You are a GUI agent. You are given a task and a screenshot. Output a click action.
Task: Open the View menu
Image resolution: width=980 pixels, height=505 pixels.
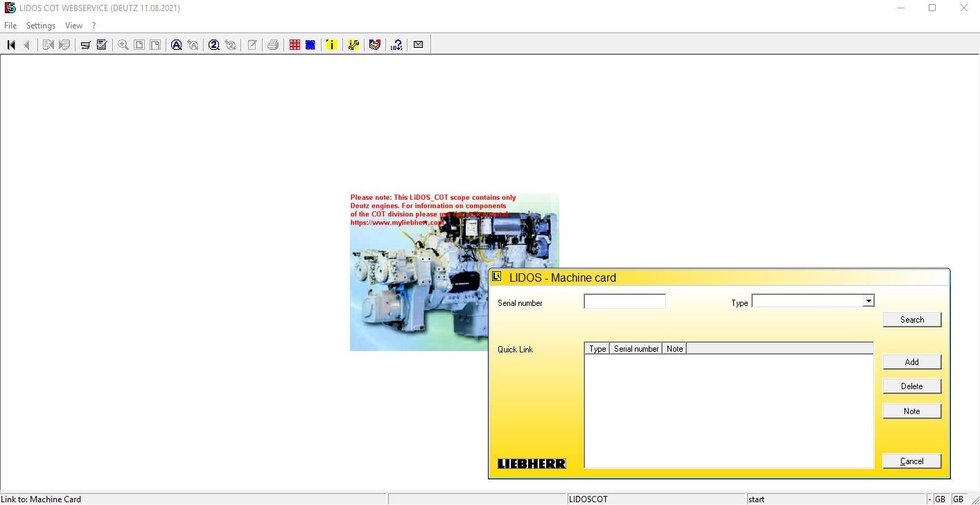[x=73, y=26]
